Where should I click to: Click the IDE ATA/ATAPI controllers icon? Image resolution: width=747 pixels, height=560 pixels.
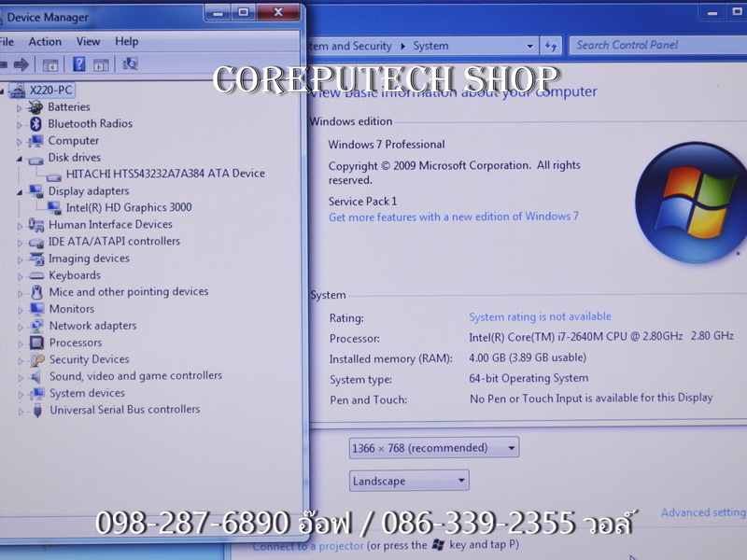[x=36, y=243]
